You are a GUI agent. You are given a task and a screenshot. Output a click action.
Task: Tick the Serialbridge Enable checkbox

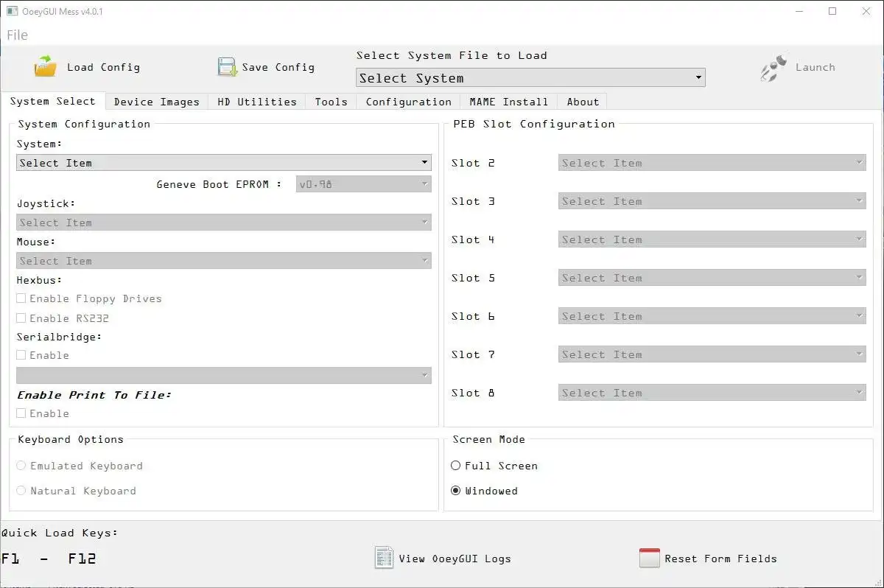click(21, 355)
